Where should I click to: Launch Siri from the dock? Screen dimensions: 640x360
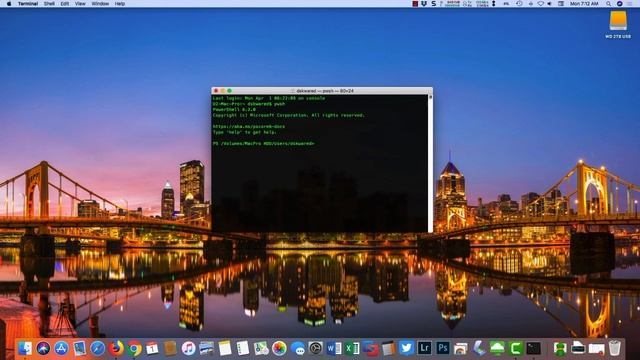(x=43, y=348)
